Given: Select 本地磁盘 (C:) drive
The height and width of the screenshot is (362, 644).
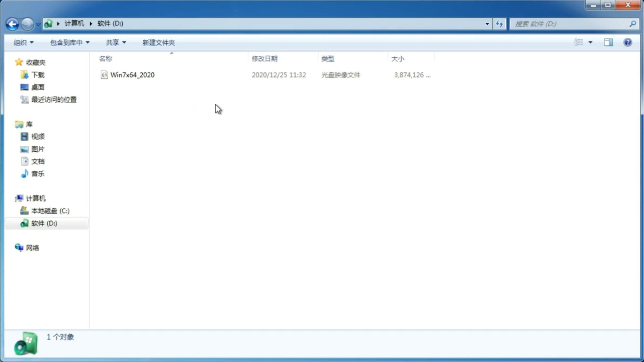Looking at the screenshot, I should point(50,211).
